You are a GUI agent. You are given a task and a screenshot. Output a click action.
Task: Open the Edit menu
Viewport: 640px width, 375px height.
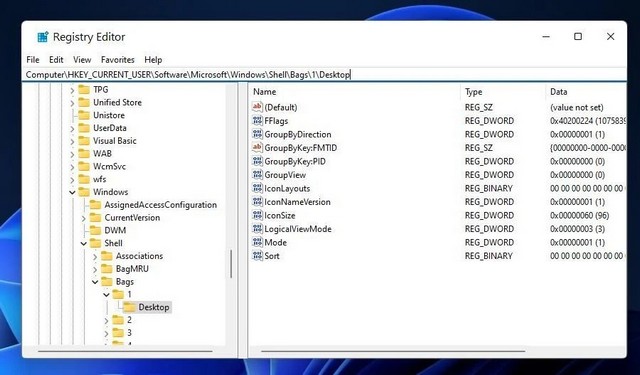tap(56, 60)
